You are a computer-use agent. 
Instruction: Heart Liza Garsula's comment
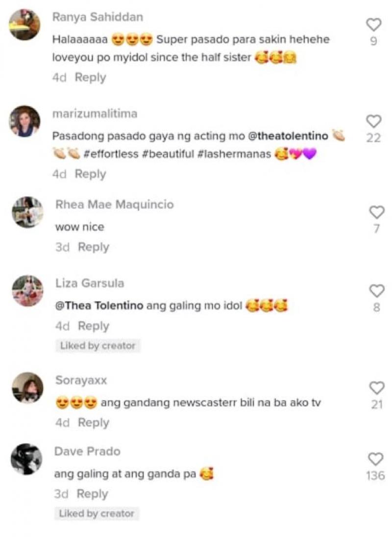point(376,291)
